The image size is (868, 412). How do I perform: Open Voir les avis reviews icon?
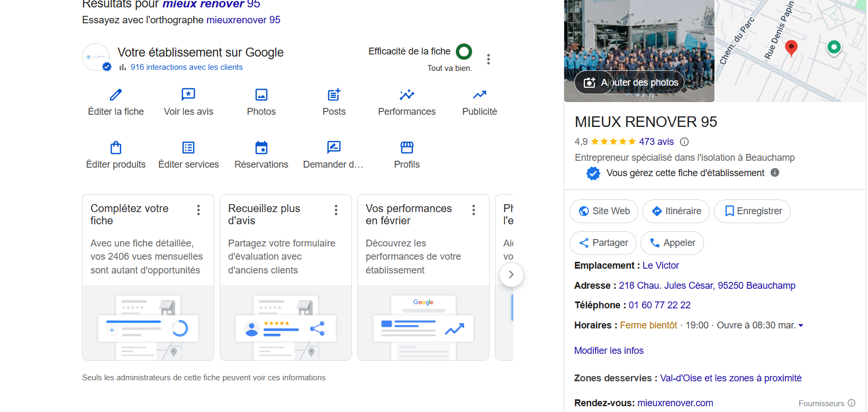pos(188,95)
